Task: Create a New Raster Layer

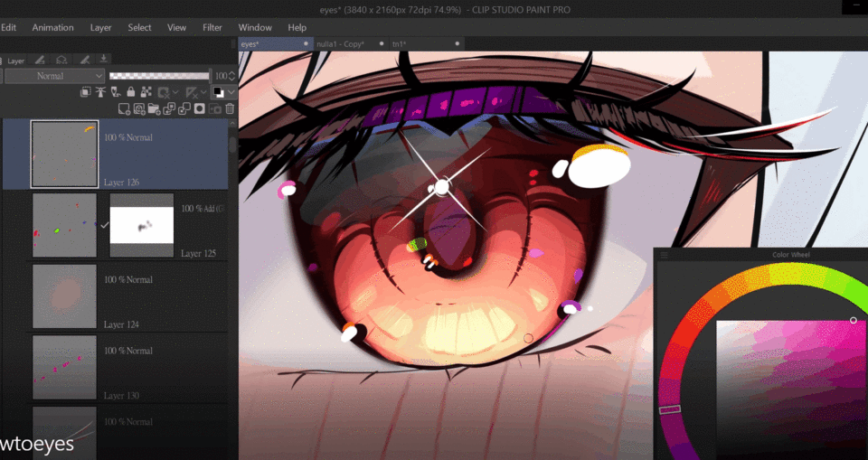Action: [124, 108]
